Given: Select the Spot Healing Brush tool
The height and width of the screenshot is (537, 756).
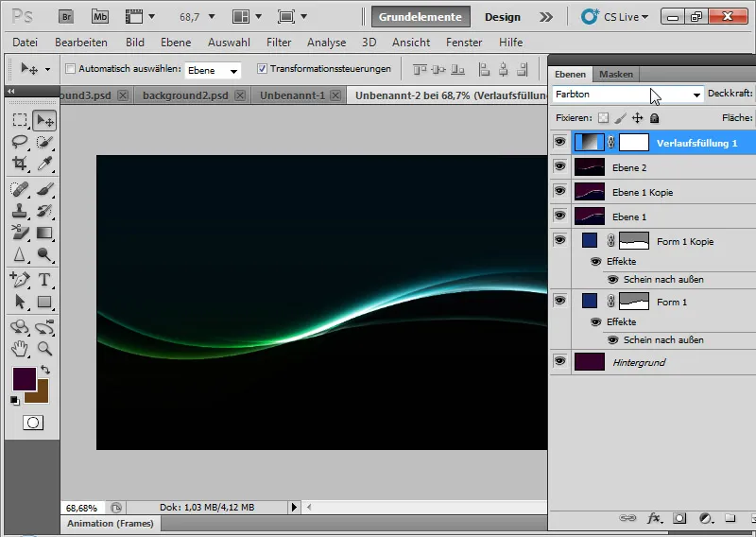Looking at the screenshot, I should pos(20,189).
